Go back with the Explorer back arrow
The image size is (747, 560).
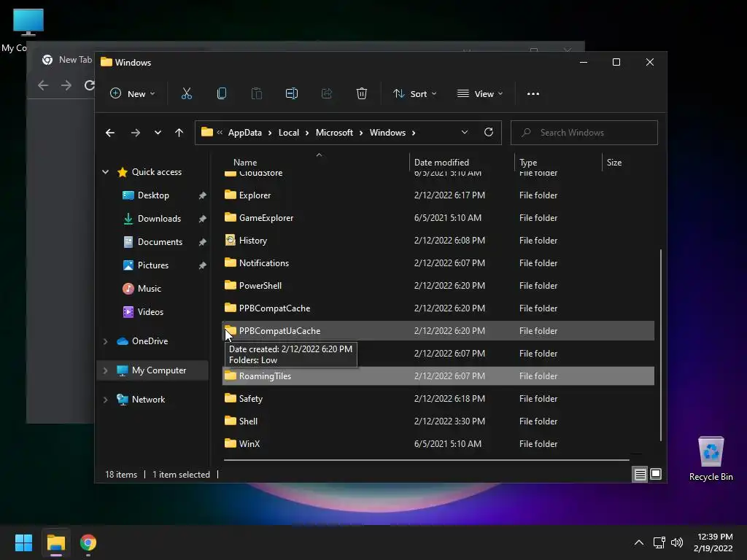point(110,133)
